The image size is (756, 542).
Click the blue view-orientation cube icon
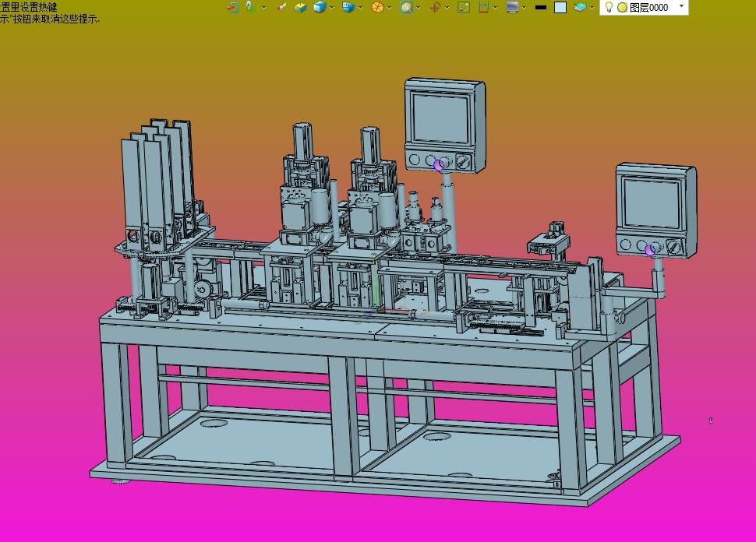pos(348,7)
